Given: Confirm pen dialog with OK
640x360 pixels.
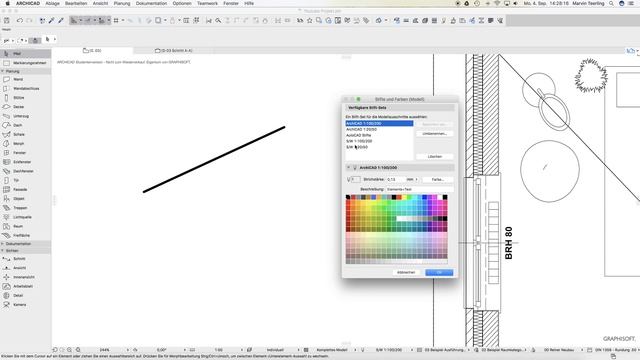Looking at the screenshot, I should coord(439,272).
